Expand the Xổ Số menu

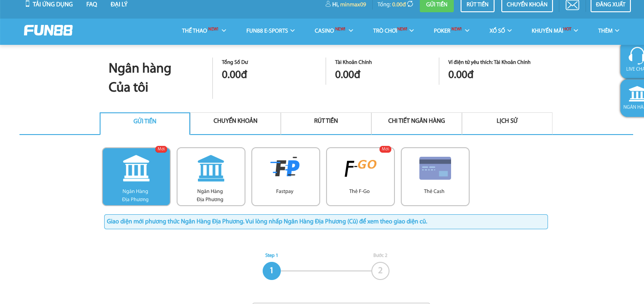coord(500,31)
